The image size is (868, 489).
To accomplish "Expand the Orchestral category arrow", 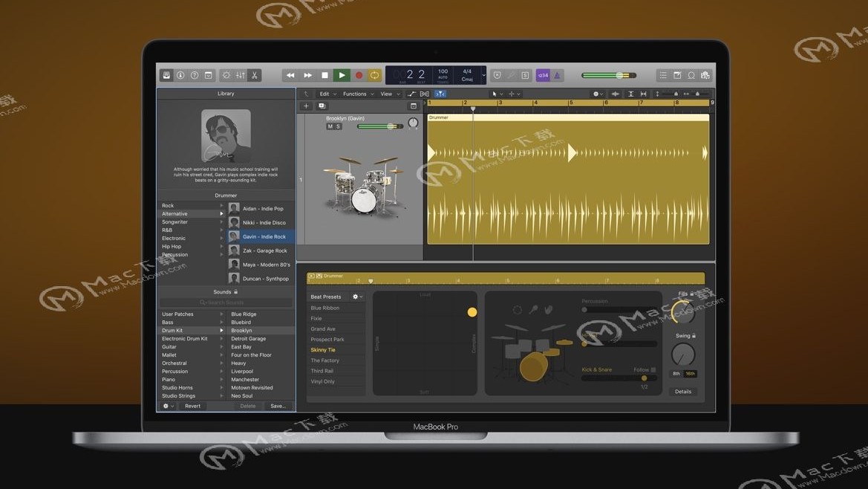I will coord(221,363).
